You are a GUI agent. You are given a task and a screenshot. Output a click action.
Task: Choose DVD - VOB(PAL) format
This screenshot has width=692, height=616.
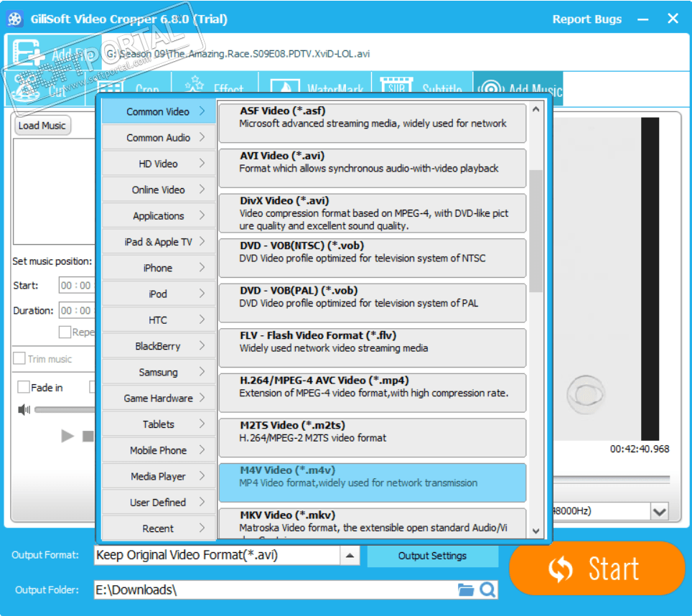[x=373, y=303]
